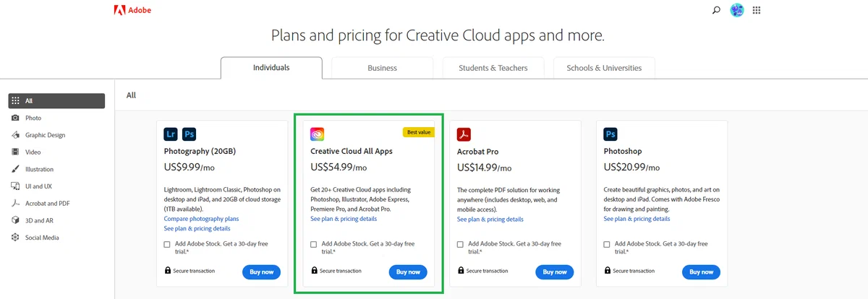This screenshot has width=868, height=299.
Task: Click the Acrobat Pro PDF icon
Action: click(464, 134)
